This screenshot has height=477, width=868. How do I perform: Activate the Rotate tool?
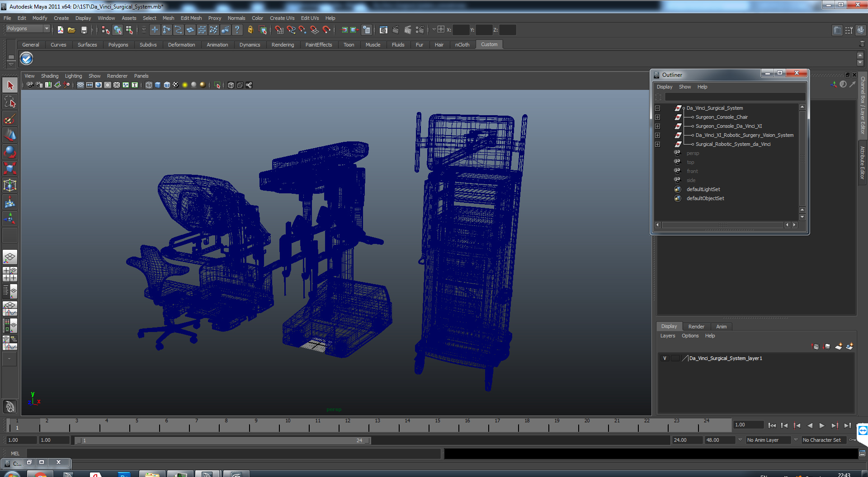10,152
